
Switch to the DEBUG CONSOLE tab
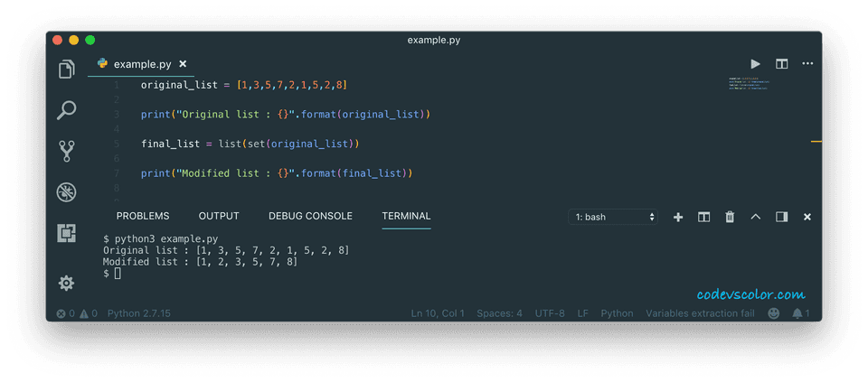pyautogui.click(x=310, y=216)
